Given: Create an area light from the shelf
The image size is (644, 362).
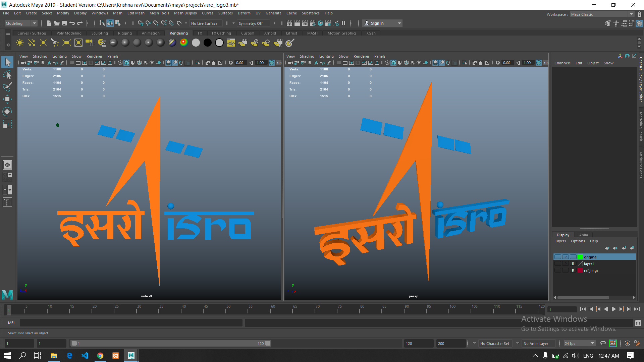Looking at the screenshot, I should point(67,43).
